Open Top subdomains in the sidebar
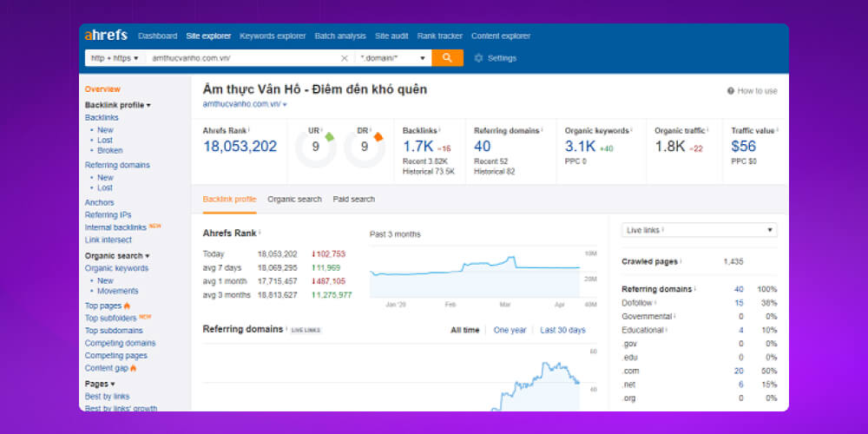The width and height of the screenshot is (868, 434). [x=114, y=331]
